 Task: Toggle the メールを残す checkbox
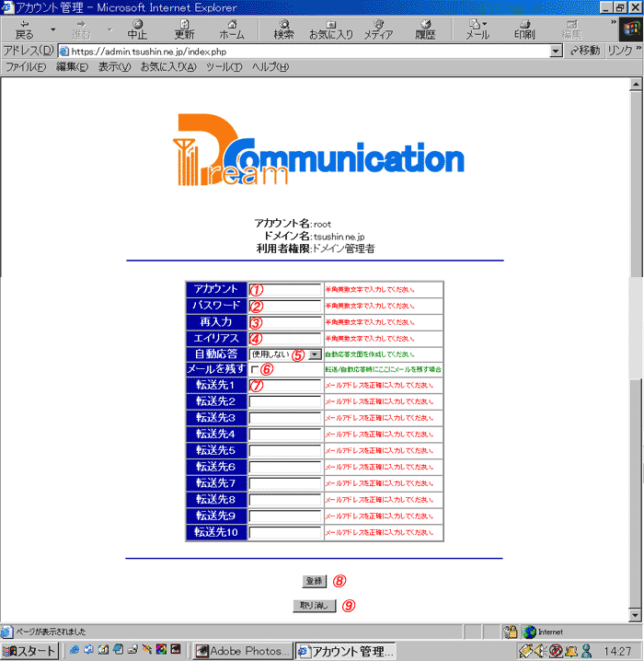click(x=255, y=369)
